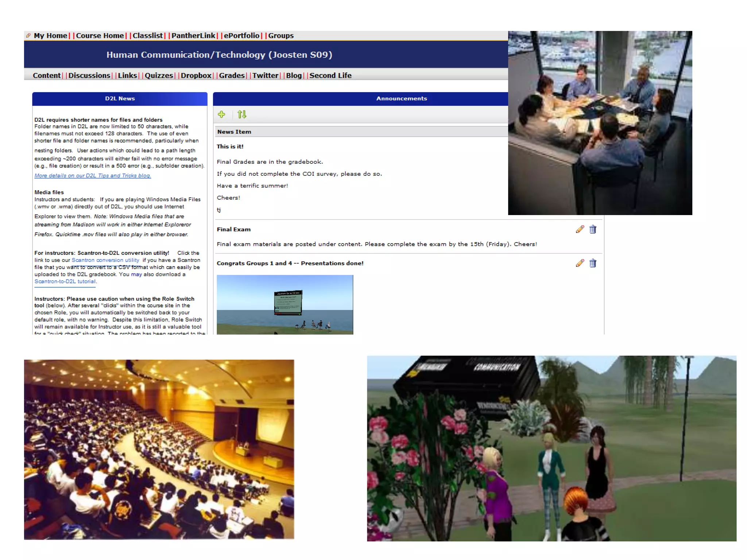Open the Second Life tab

(x=330, y=75)
